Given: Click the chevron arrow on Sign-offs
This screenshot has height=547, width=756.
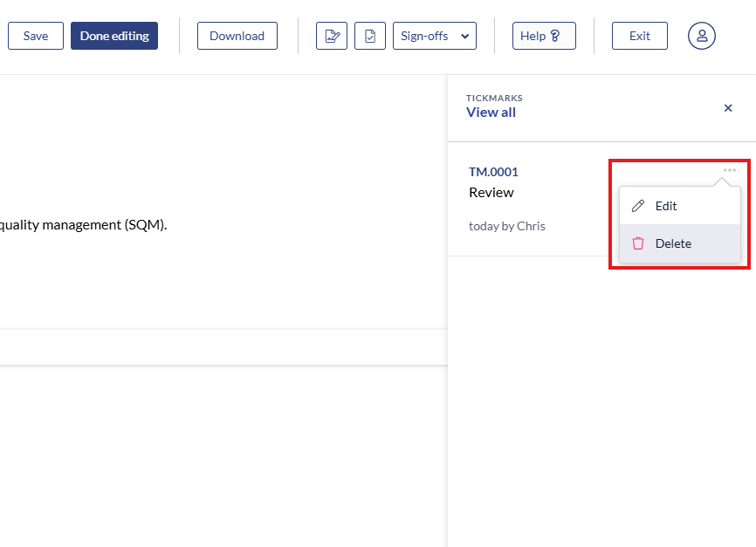Looking at the screenshot, I should [464, 36].
